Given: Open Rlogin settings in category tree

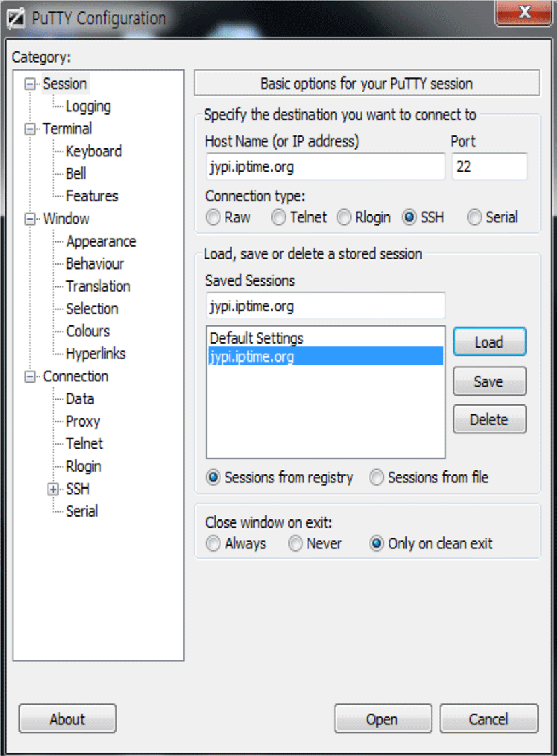Looking at the screenshot, I should coord(84,467).
